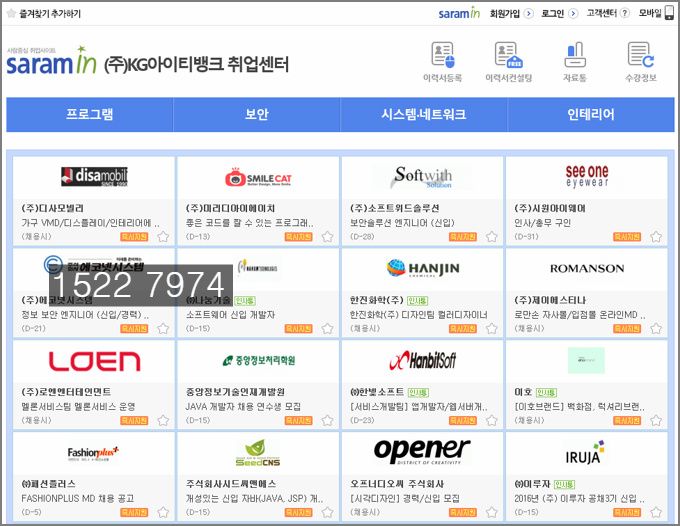Star the 정보 보안 엔지니어 job posting

[163, 329]
